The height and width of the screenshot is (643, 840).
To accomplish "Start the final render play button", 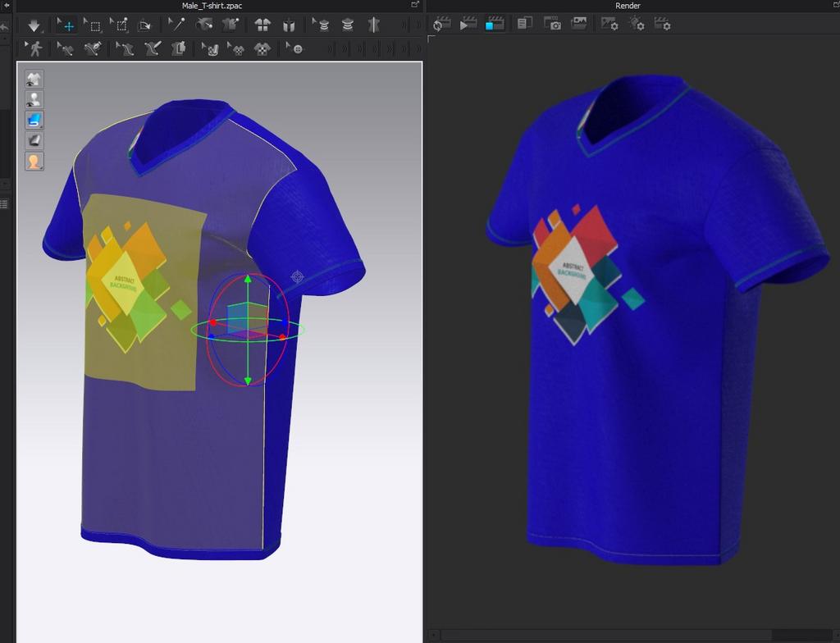I will [468, 25].
